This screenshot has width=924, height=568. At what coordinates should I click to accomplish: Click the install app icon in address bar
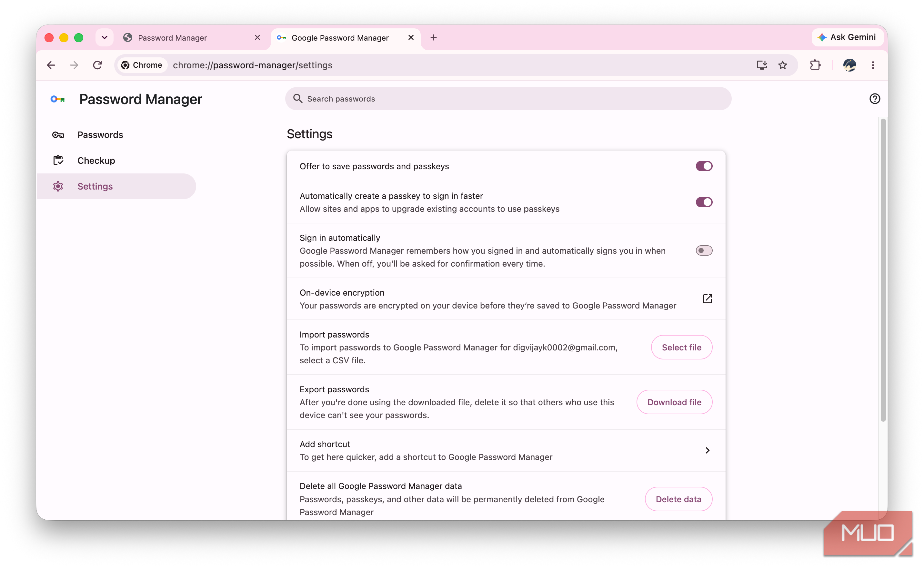point(762,65)
